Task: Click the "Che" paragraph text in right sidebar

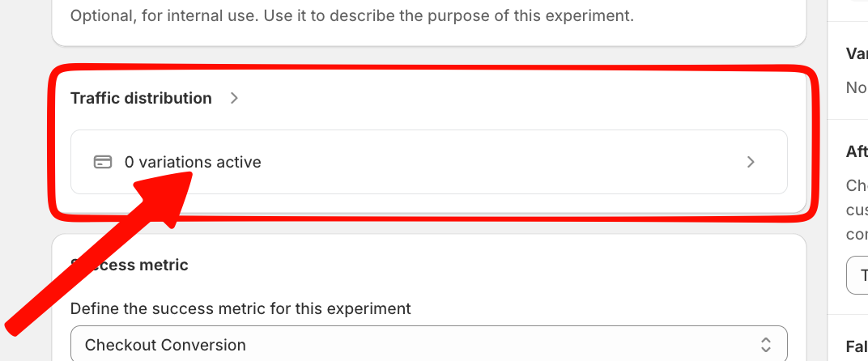Action: [857, 185]
